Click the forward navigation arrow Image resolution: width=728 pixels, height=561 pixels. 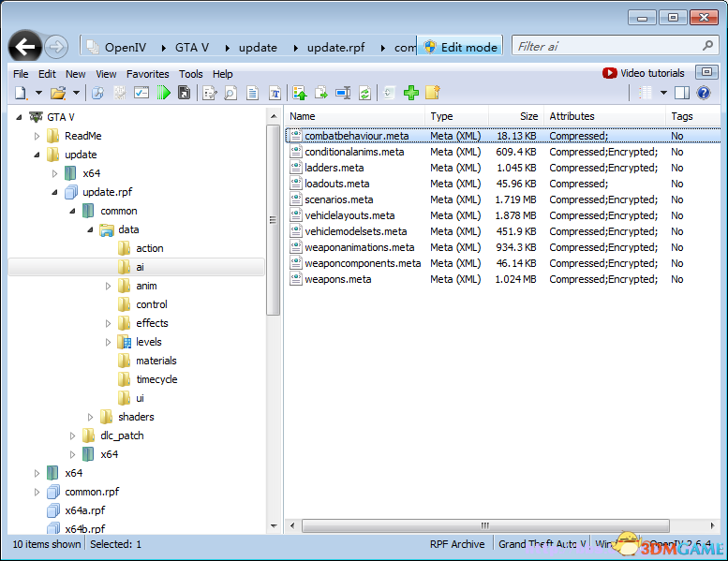point(56,47)
